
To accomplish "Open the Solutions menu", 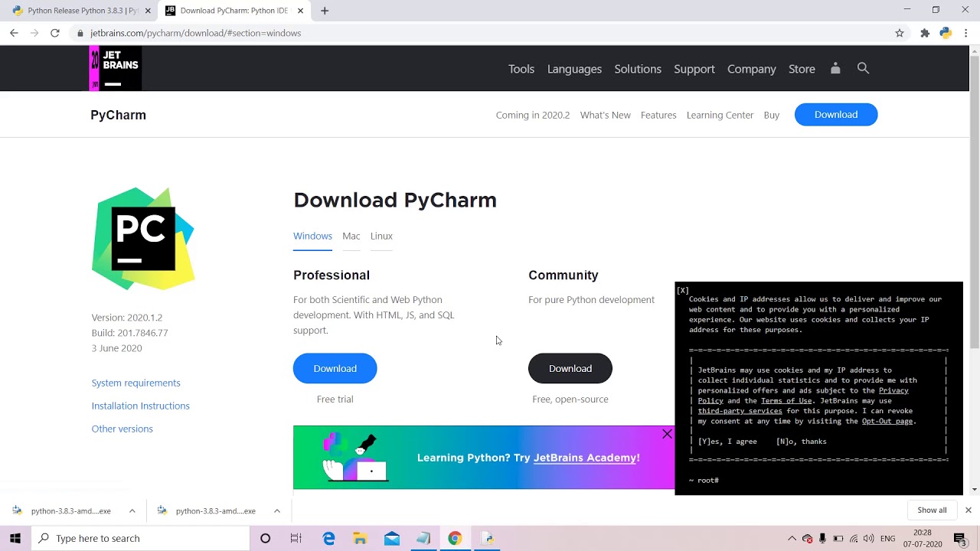I will coord(638,69).
